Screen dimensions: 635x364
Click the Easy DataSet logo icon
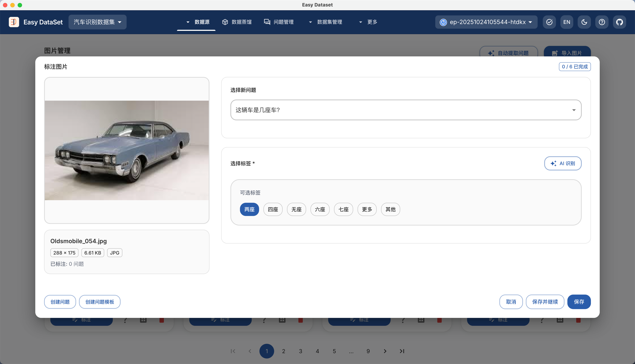[x=14, y=22]
